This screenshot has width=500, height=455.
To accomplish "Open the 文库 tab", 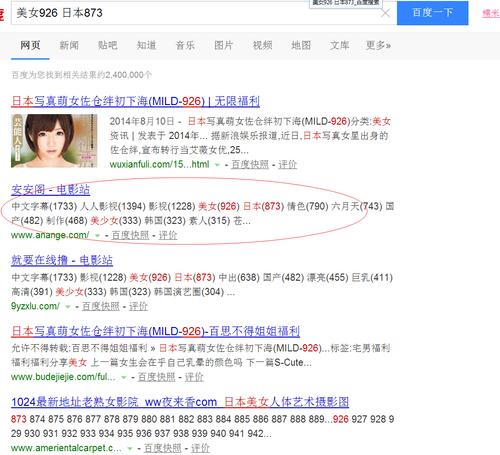I will 339,45.
